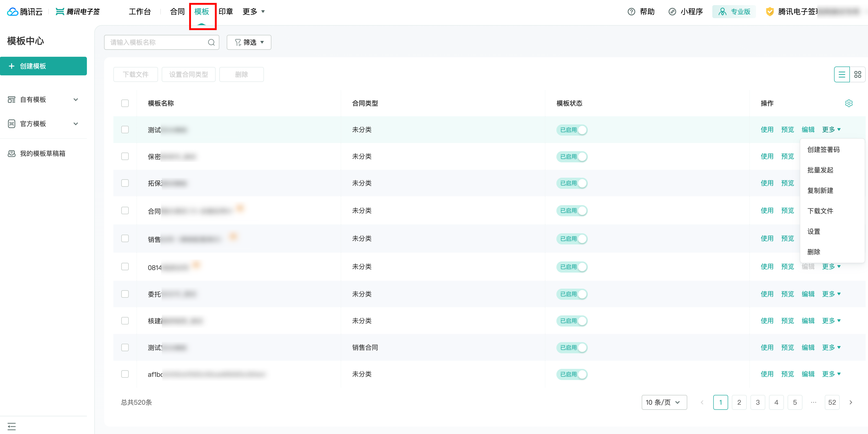Click 使用 link in 保密 row
The image size is (868, 434).
(767, 156)
